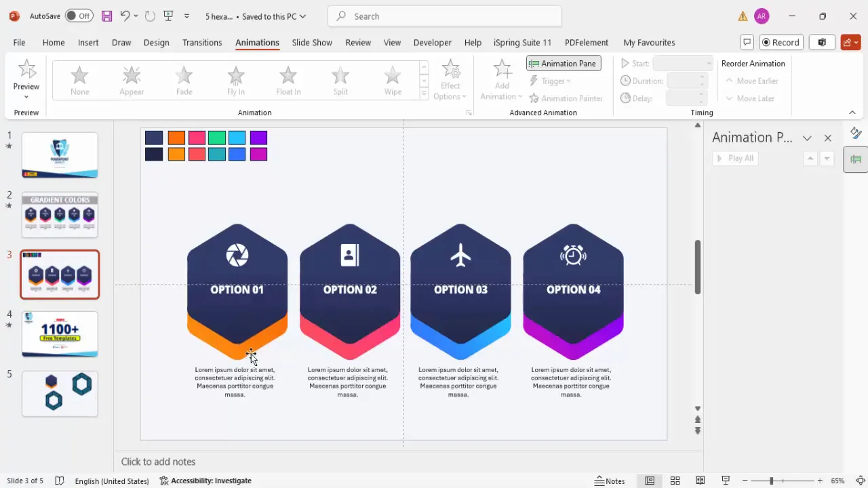This screenshot has height=488, width=868.
Task: Switch to the Insert tab
Action: [88, 42]
